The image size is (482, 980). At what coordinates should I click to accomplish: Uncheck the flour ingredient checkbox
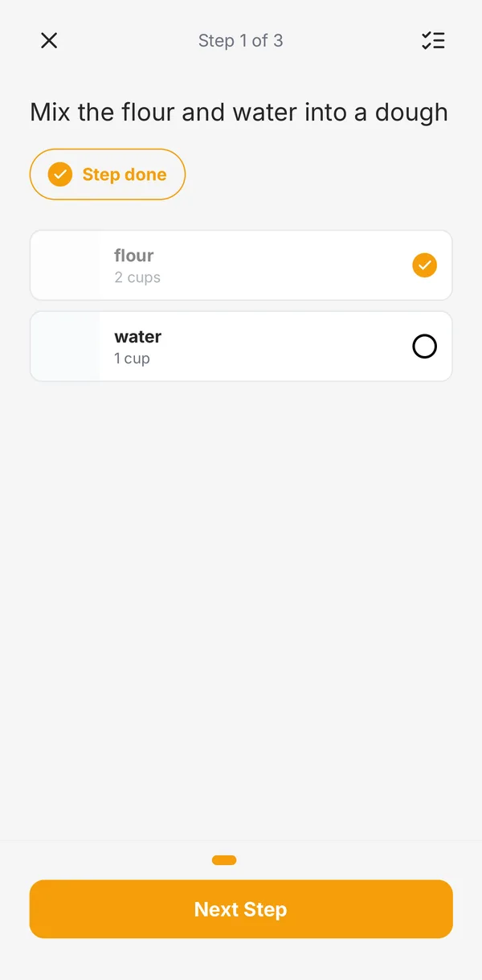coord(424,265)
